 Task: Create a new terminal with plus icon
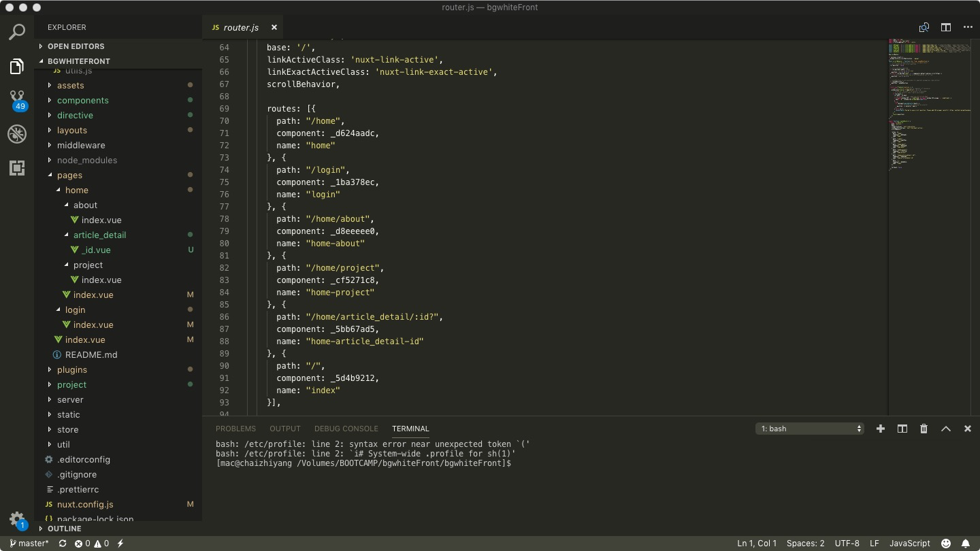(881, 429)
